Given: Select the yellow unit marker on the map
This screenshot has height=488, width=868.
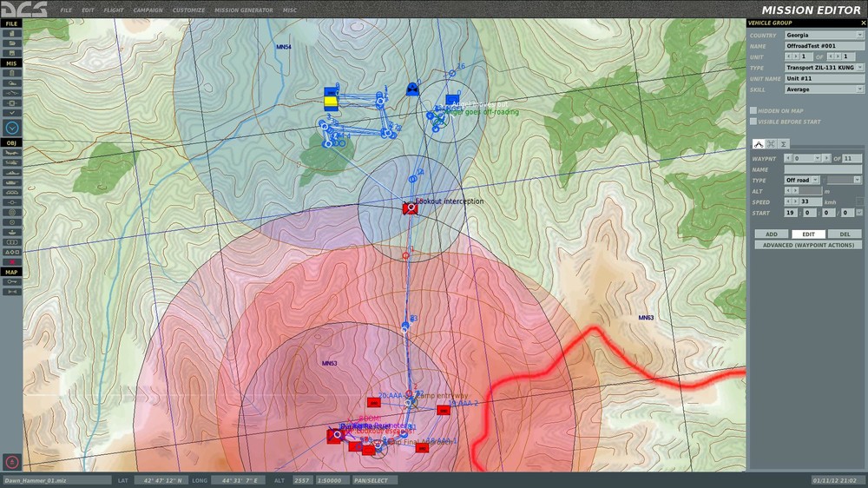Looking at the screenshot, I should coord(331,102).
